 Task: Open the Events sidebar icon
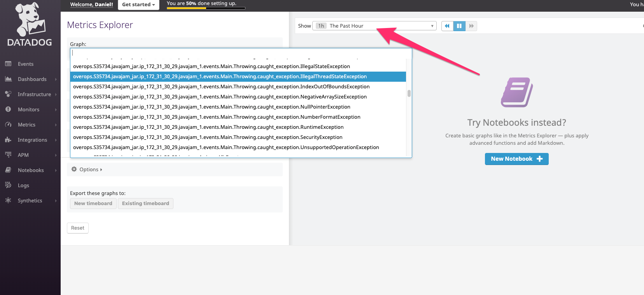pos(8,64)
